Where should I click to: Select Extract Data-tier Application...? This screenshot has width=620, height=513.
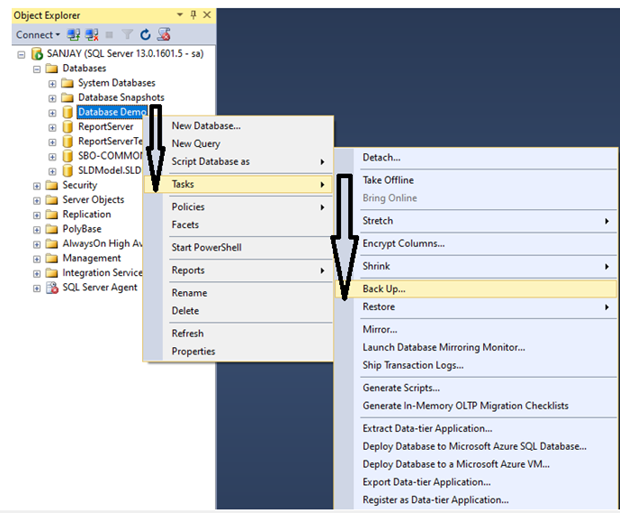[x=476, y=429]
